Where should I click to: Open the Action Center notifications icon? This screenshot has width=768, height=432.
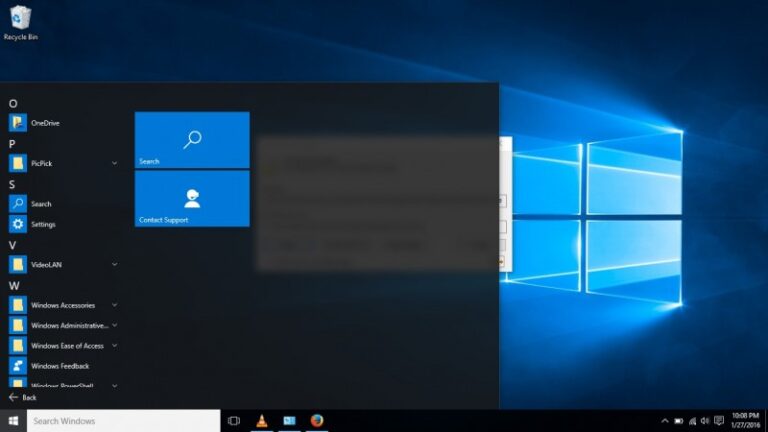pos(719,421)
